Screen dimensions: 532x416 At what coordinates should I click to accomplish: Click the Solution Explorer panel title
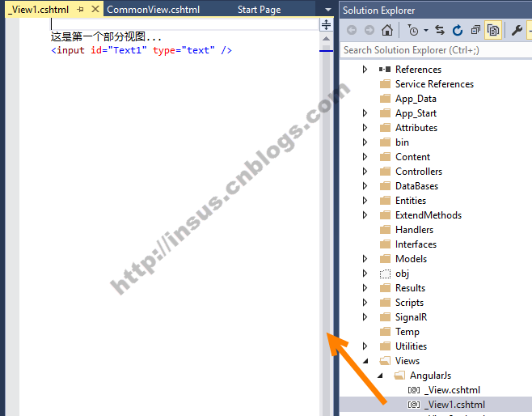(378, 11)
